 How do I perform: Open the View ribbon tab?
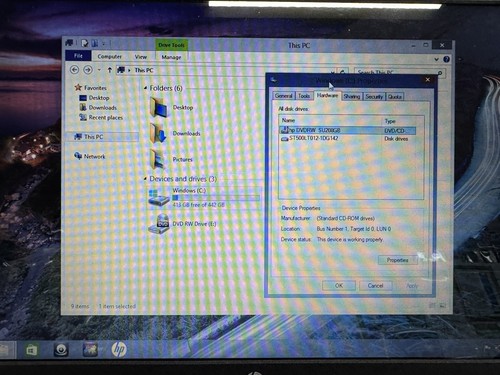coord(141,57)
